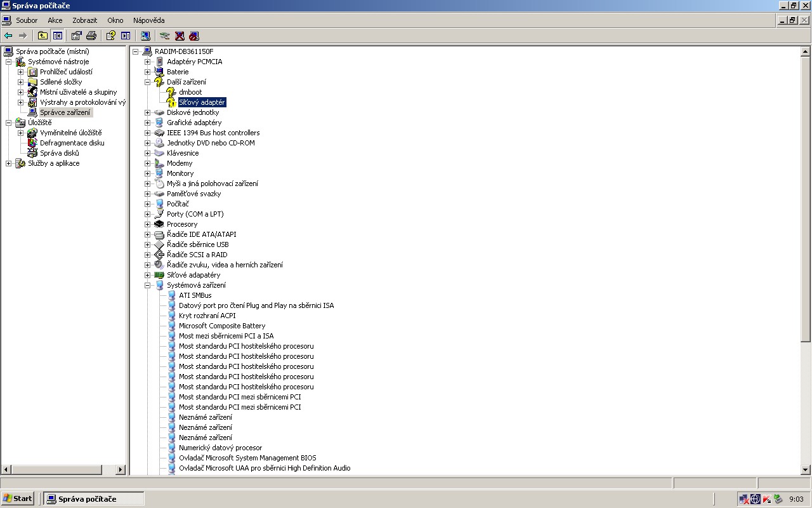
Task: Click the Správa počítače taskbar button
Action: tap(95, 499)
